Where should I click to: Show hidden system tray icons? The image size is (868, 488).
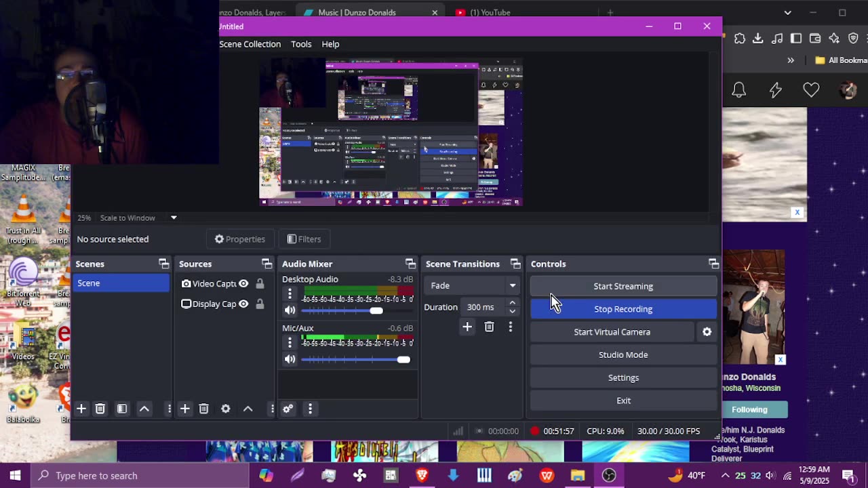[x=725, y=475]
